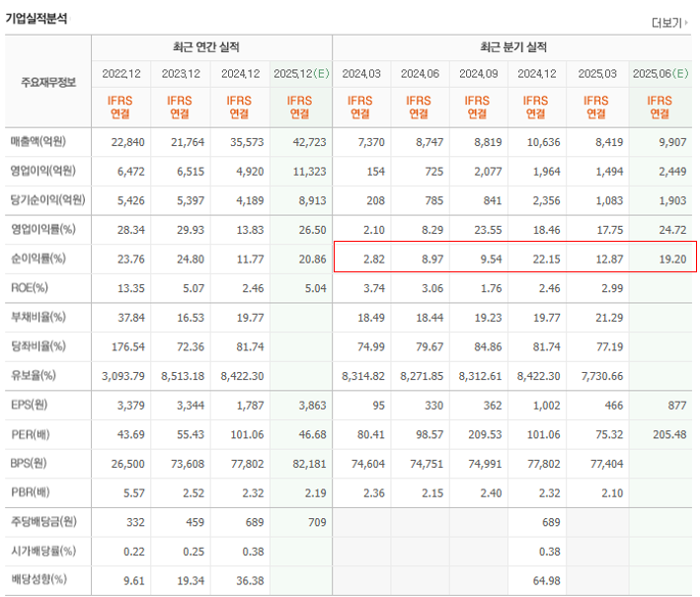Click the EPS(원) row label
700x597 pixels.
(30, 405)
